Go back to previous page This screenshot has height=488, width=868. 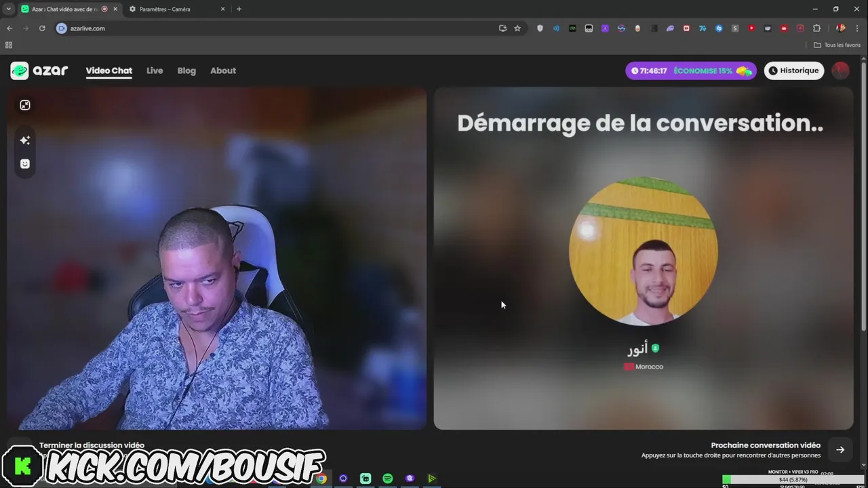(9, 28)
